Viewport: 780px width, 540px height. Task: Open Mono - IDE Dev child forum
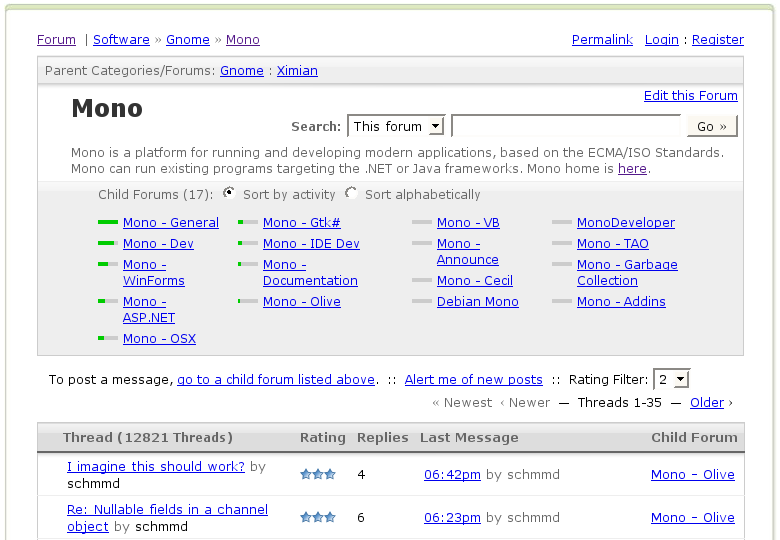(x=311, y=244)
